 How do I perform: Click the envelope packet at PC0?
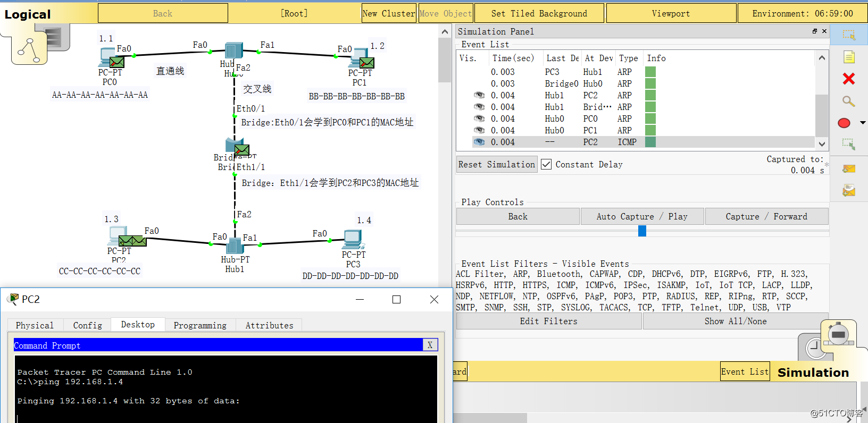click(x=116, y=63)
